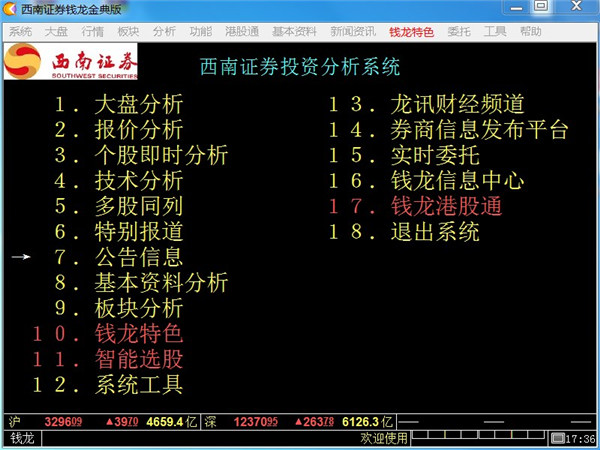
Task: Open the 委托 menu
Action: 459,31
